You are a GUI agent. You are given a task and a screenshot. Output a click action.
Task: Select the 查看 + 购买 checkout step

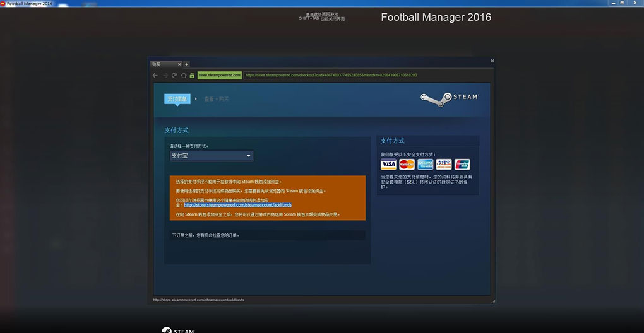point(217,99)
